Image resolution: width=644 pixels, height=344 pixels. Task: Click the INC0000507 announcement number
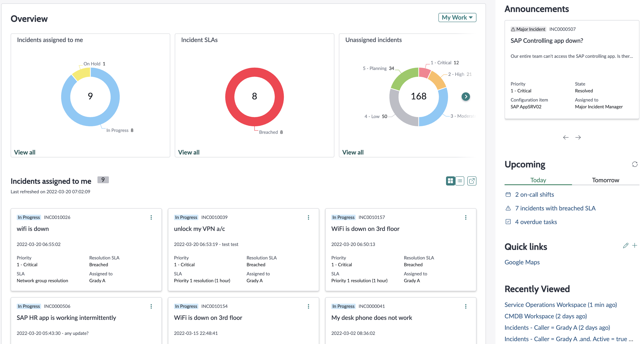(x=562, y=29)
